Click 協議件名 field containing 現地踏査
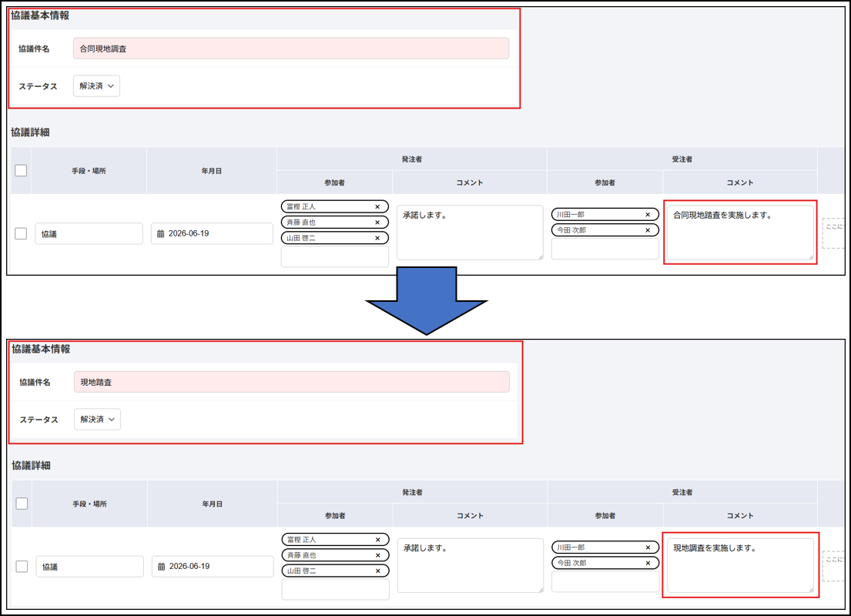The height and width of the screenshot is (616, 851). (x=291, y=382)
